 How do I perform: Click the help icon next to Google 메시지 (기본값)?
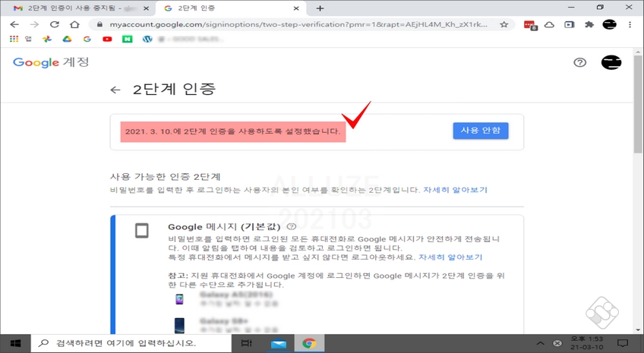click(291, 226)
